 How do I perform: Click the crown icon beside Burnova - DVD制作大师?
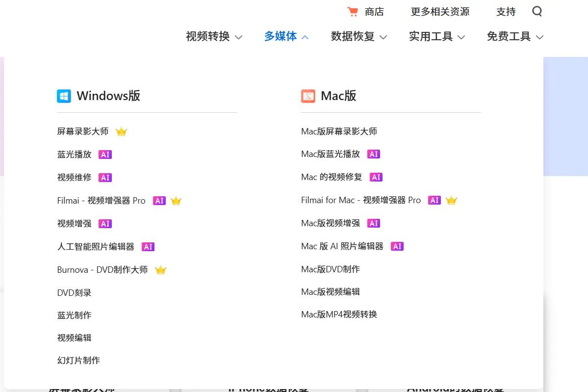pyautogui.click(x=160, y=269)
